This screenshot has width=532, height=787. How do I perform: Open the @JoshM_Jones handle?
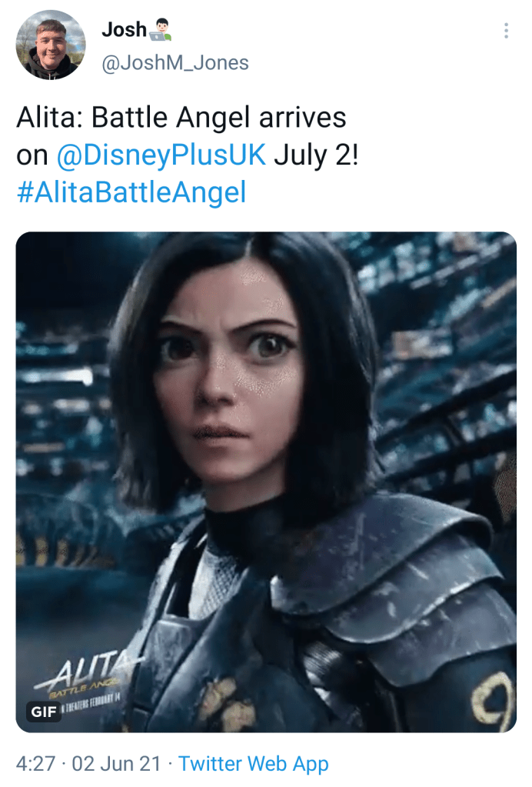(x=175, y=63)
